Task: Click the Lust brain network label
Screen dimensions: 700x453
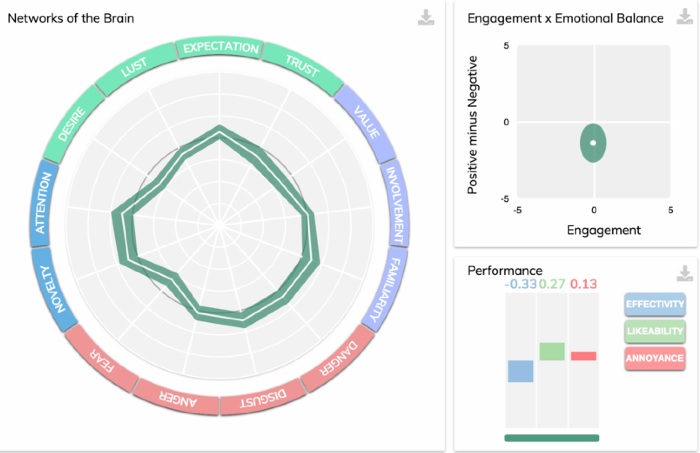Action: pyautogui.click(x=135, y=69)
